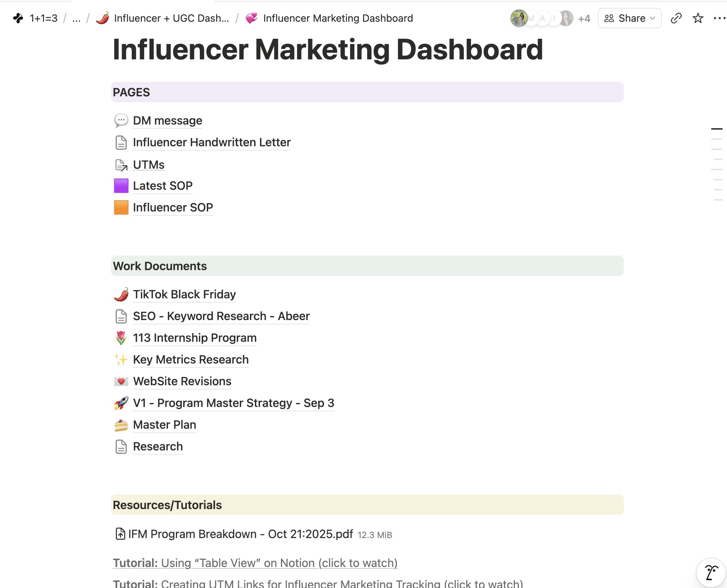
Task: Expand the collapsed breadcrumb ellipsis
Action: 76,18
